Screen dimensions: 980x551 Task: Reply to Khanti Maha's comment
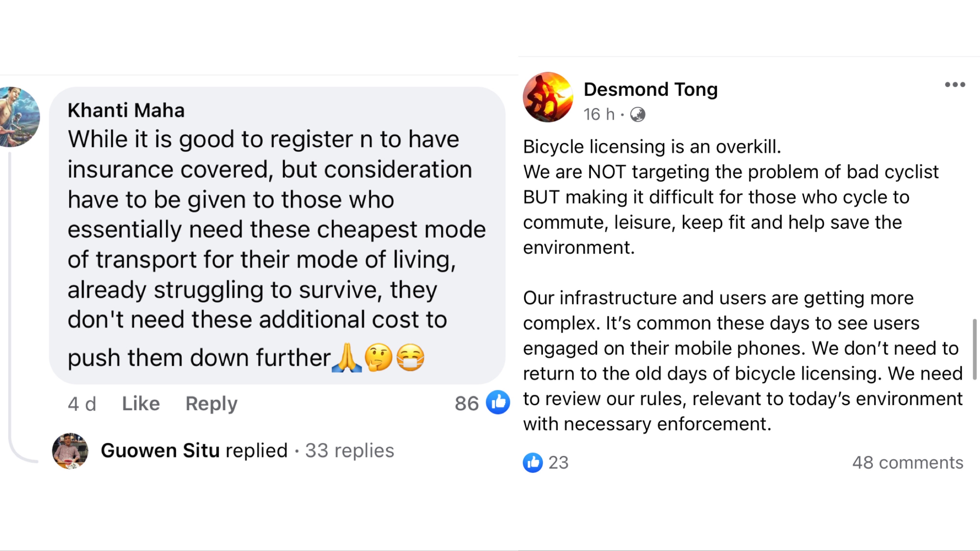[x=211, y=403]
